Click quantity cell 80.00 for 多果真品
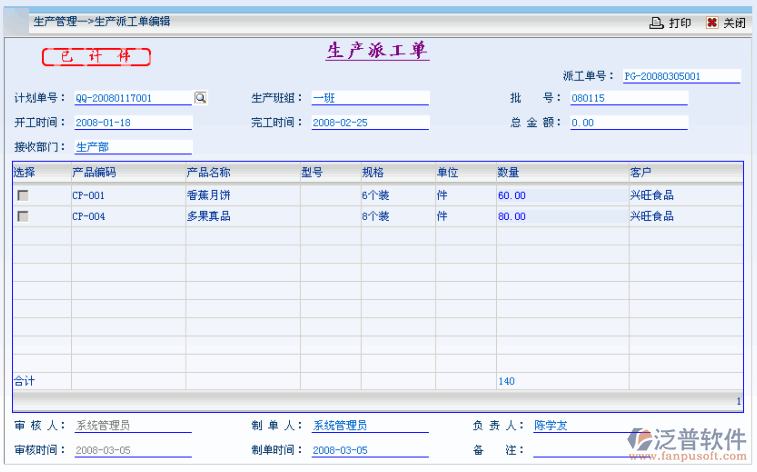This screenshot has height=472, width=757. click(x=560, y=216)
